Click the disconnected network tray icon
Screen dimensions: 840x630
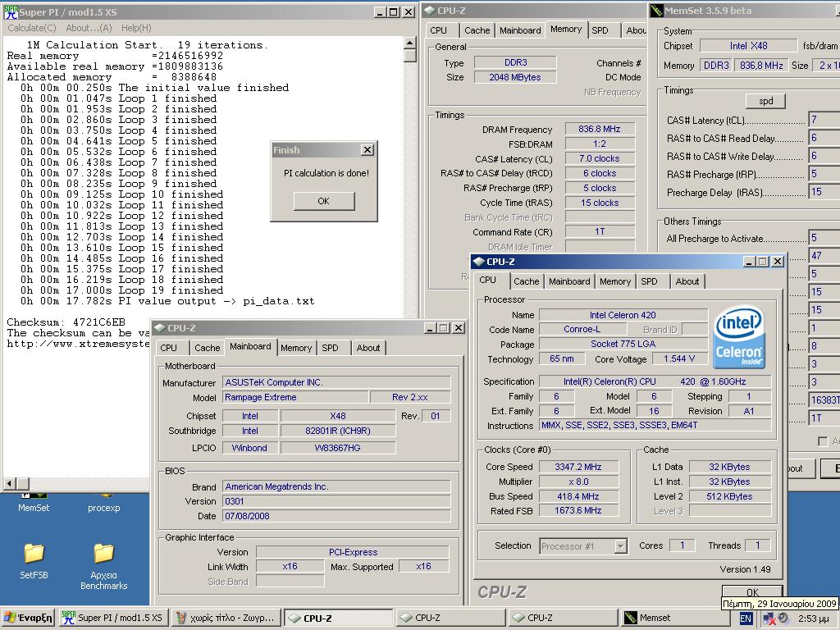(769, 619)
